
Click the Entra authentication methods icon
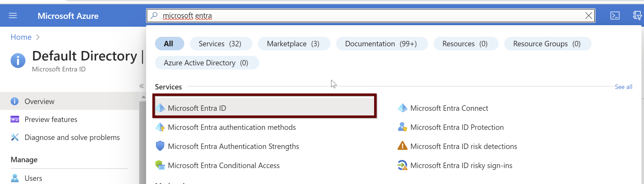[160, 127]
